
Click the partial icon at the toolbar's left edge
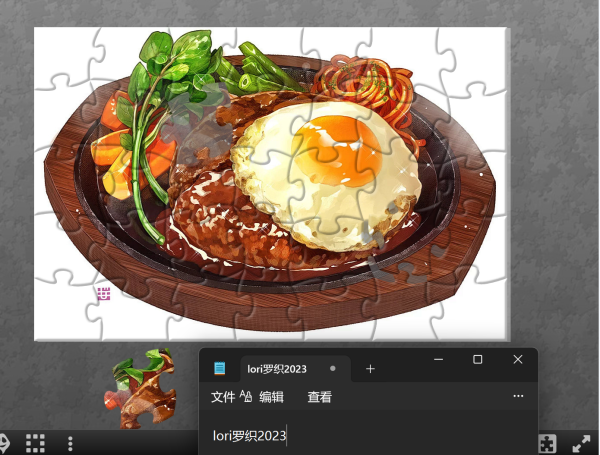pos(4,444)
